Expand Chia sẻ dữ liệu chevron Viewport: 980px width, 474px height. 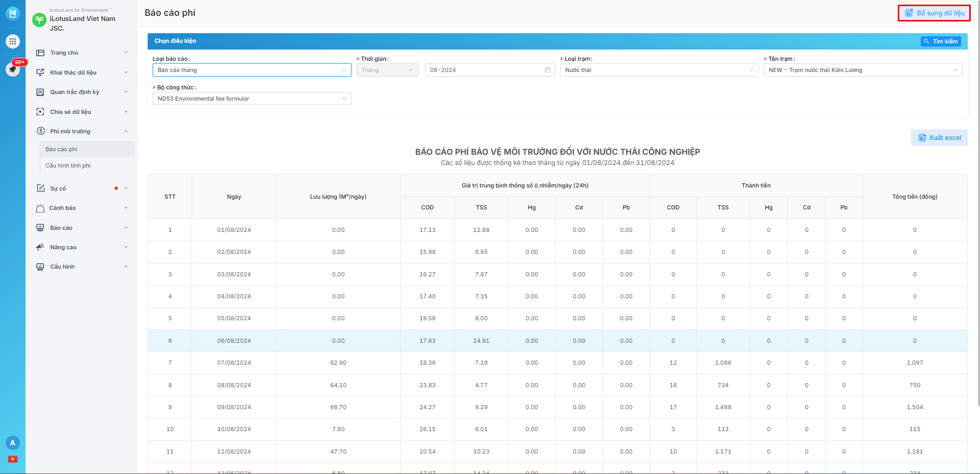point(126,112)
